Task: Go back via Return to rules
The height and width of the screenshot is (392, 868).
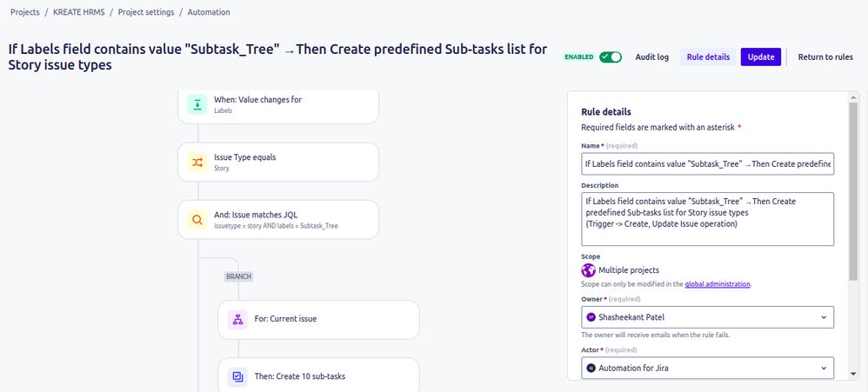Action: pyautogui.click(x=825, y=57)
